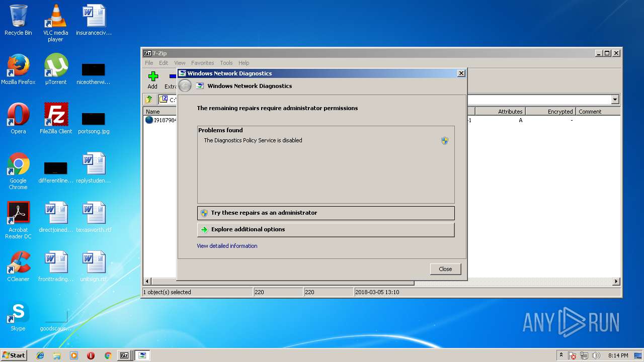Launch Acrobat Reader DC shortcut

(18, 220)
